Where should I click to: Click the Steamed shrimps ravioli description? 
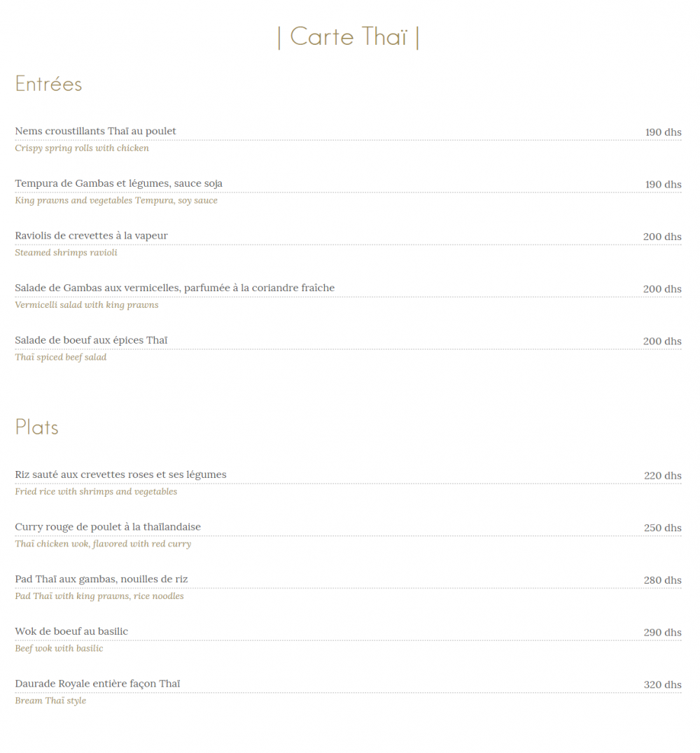pos(66,253)
